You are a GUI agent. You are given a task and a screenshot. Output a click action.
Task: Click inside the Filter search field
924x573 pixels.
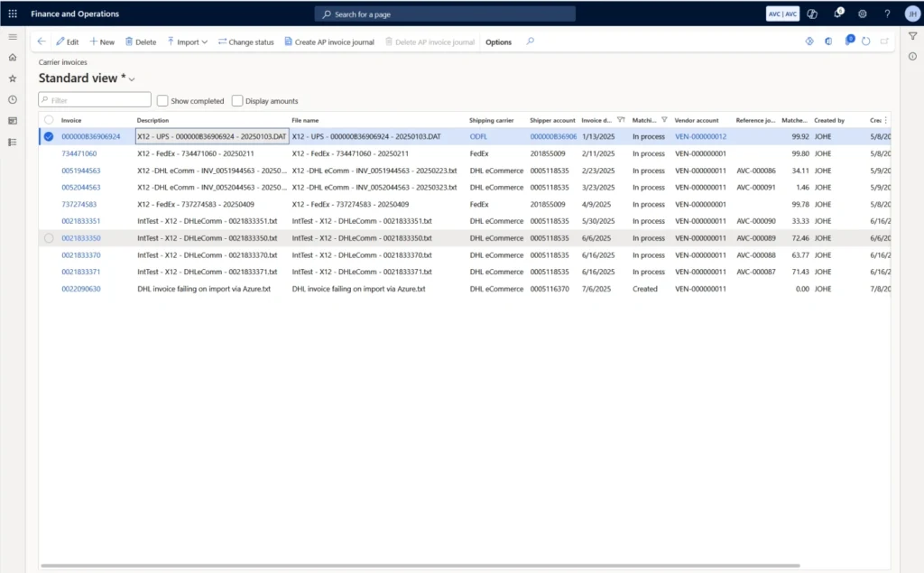coord(93,100)
